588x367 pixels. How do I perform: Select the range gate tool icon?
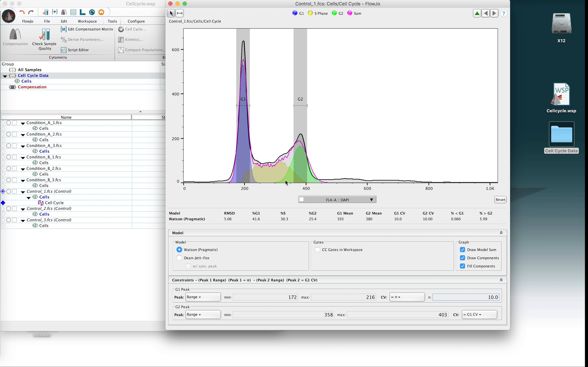(x=180, y=13)
